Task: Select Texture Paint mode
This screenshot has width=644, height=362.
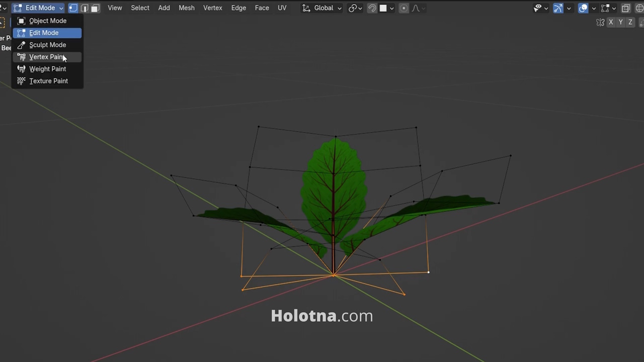Action: [x=47, y=81]
